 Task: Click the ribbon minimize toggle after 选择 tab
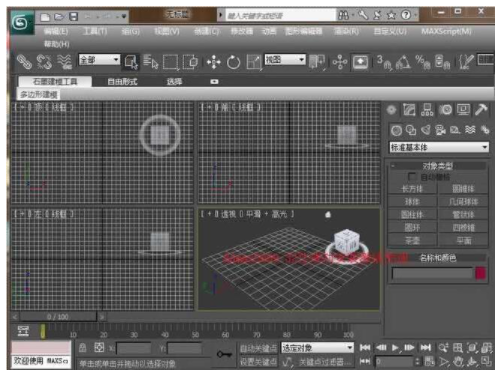(x=214, y=82)
